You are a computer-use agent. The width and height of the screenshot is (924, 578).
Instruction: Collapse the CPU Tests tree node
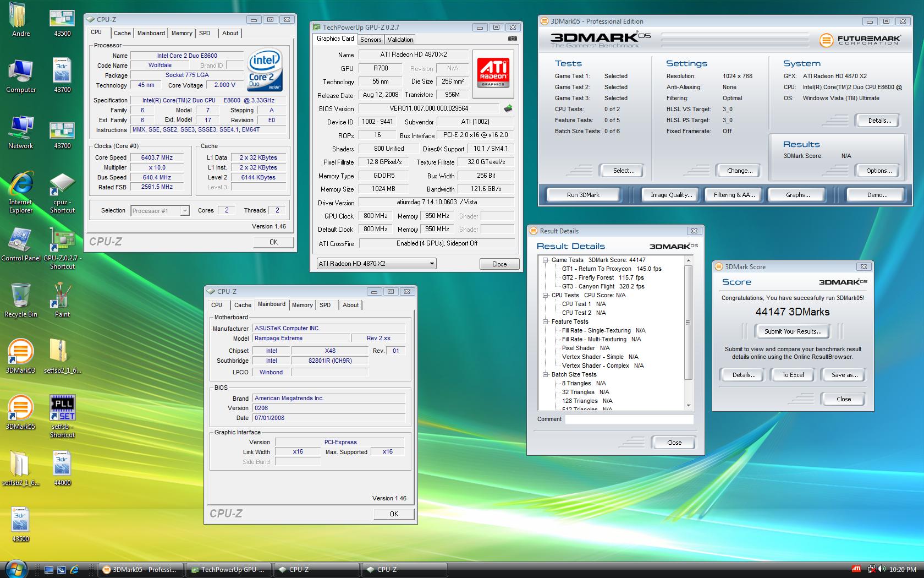546,295
